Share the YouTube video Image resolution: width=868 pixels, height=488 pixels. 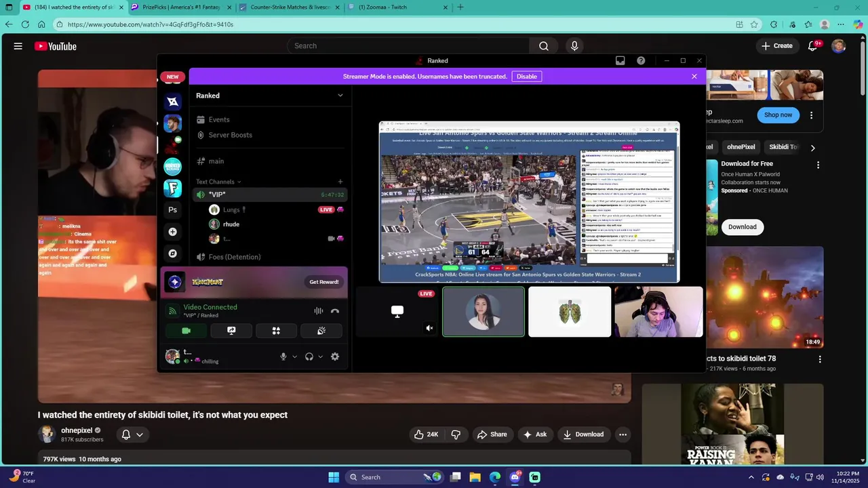[x=492, y=434]
